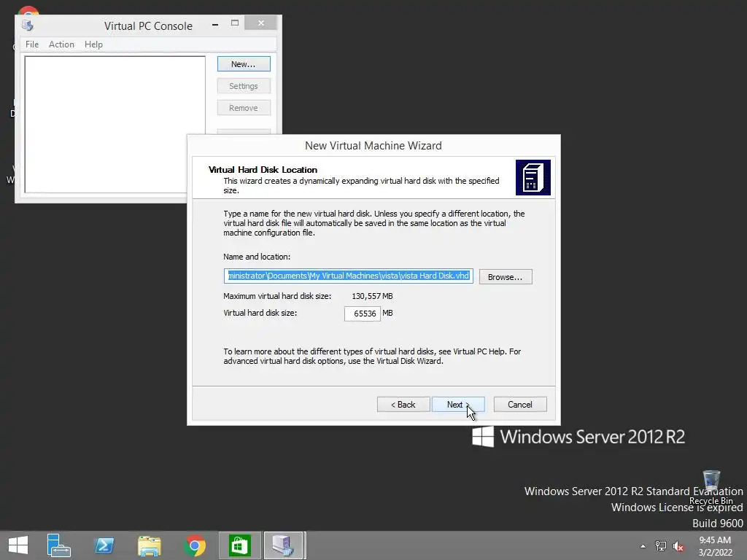Click Settings in Virtual PC Console
Image resolution: width=747 pixels, height=560 pixels.
click(x=244, y=86)
